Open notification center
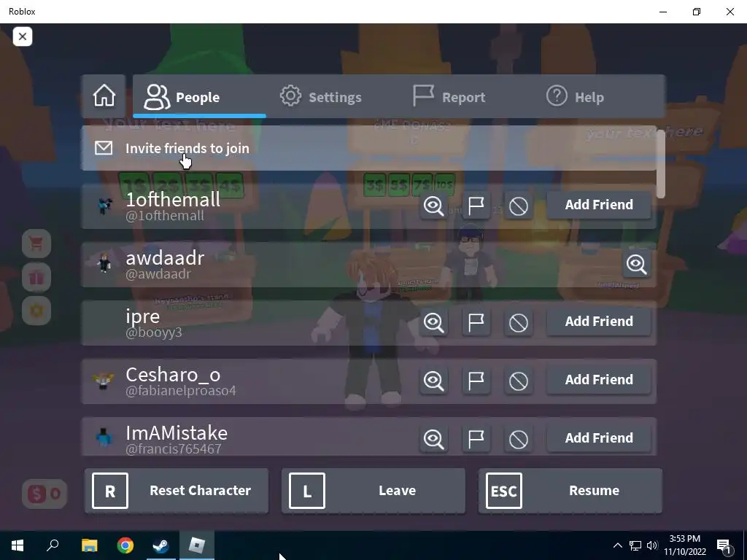Screen dimensions: 747x560 [x=724, y=545]
